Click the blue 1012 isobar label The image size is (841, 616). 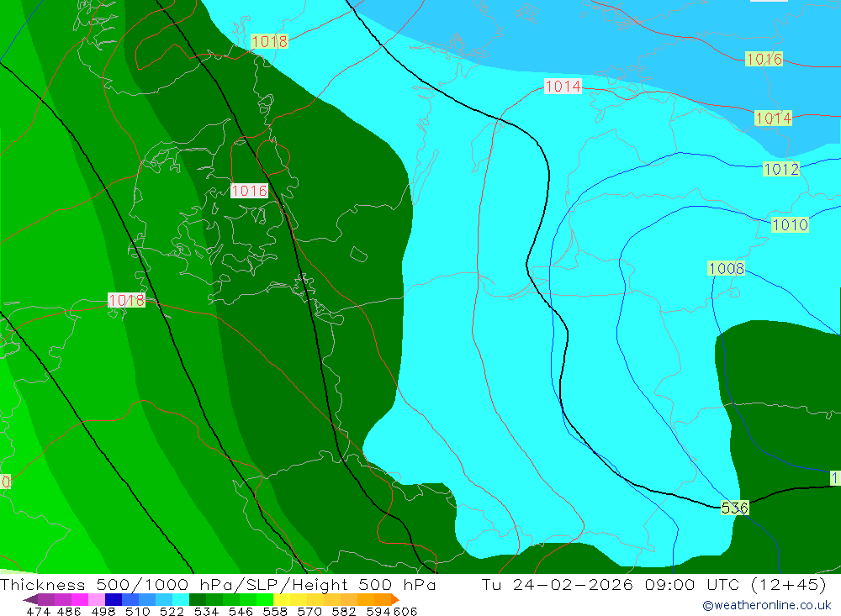(781, 170)
